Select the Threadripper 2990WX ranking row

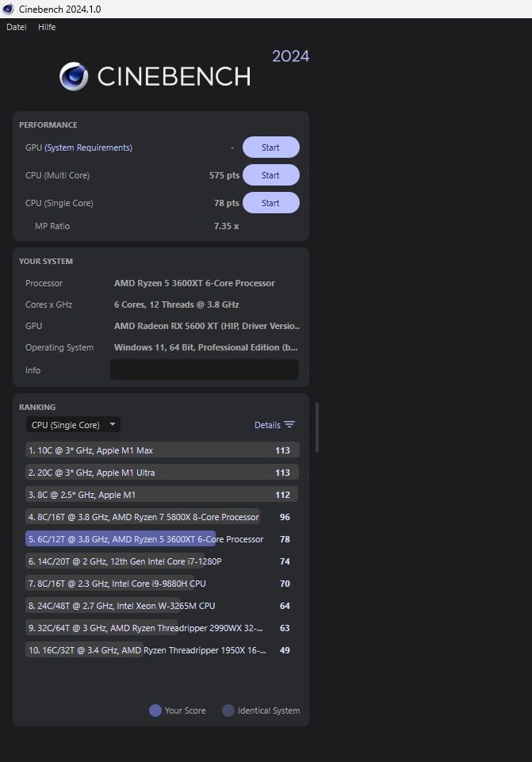tap(163, 628)
